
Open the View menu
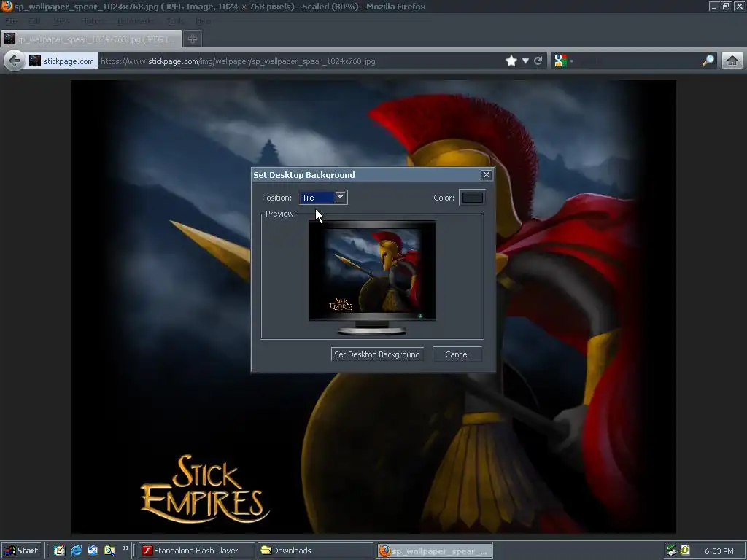pyautogui.click(x=61, y=21)
